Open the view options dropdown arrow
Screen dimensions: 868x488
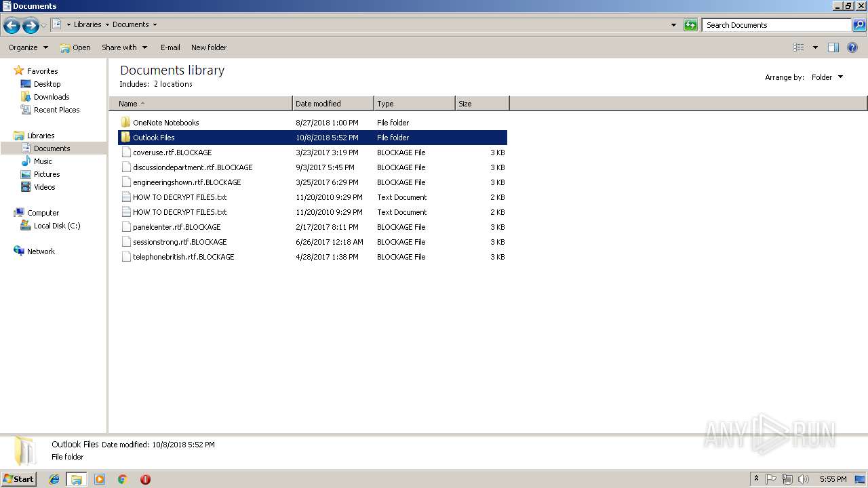pyautogui.click(x=815, y=47)
